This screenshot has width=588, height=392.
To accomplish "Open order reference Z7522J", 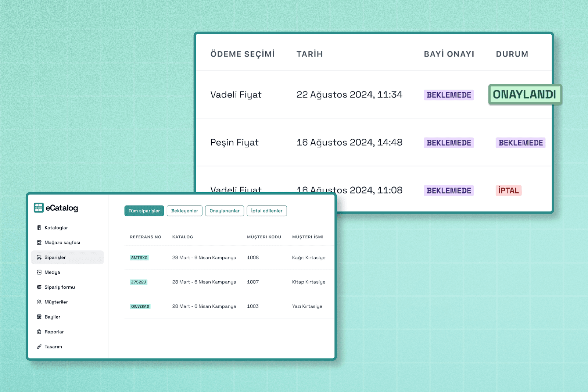I will (x=139, y=282).
